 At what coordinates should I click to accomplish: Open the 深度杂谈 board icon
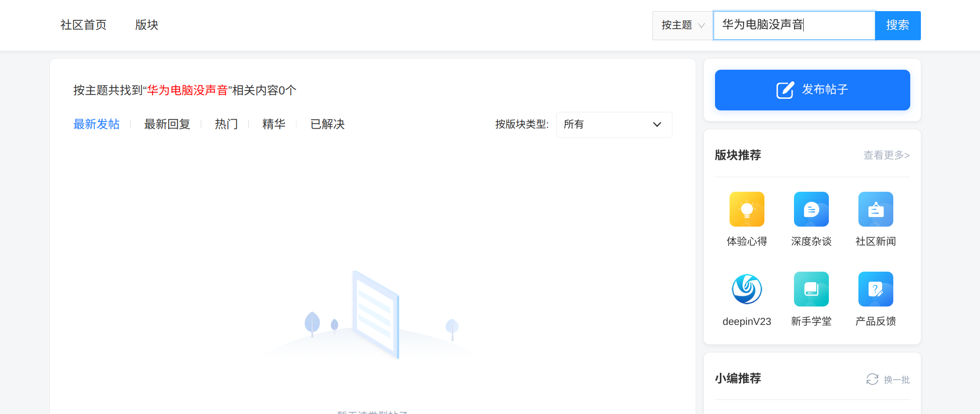point(811,209)
